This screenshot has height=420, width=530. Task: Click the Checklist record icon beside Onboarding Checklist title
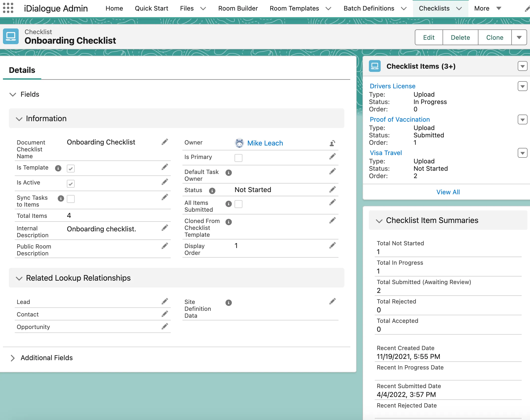pyautogui.click(x=11, y=36)
